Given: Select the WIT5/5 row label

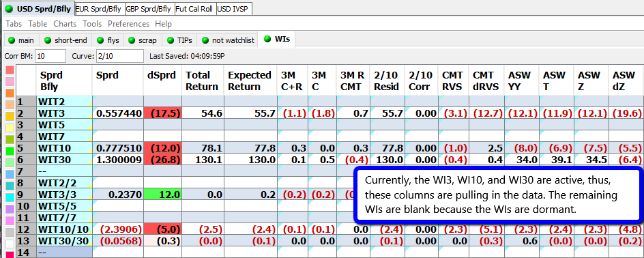Looking at the screenshot, I should (65, 206).
